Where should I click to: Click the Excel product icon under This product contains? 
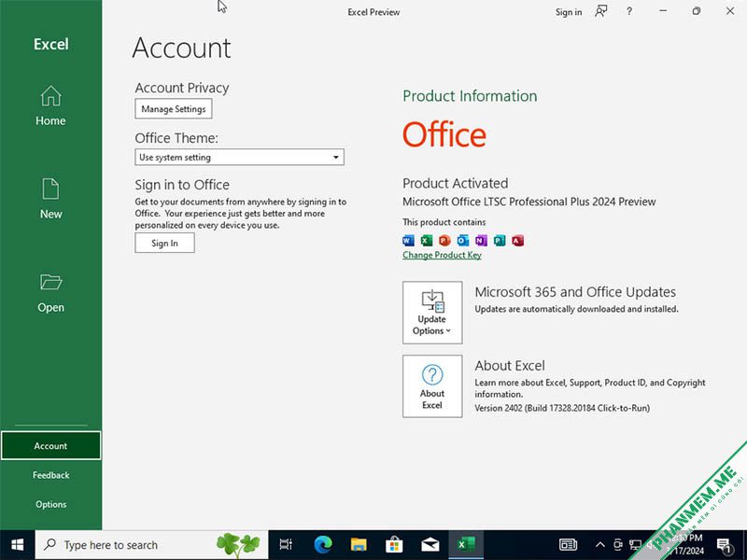[427, 241]
